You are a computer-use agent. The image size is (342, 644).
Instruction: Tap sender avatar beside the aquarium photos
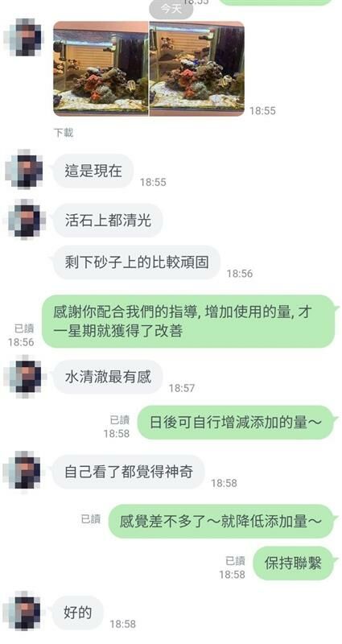pyautogui.click(x=23, y=37)
